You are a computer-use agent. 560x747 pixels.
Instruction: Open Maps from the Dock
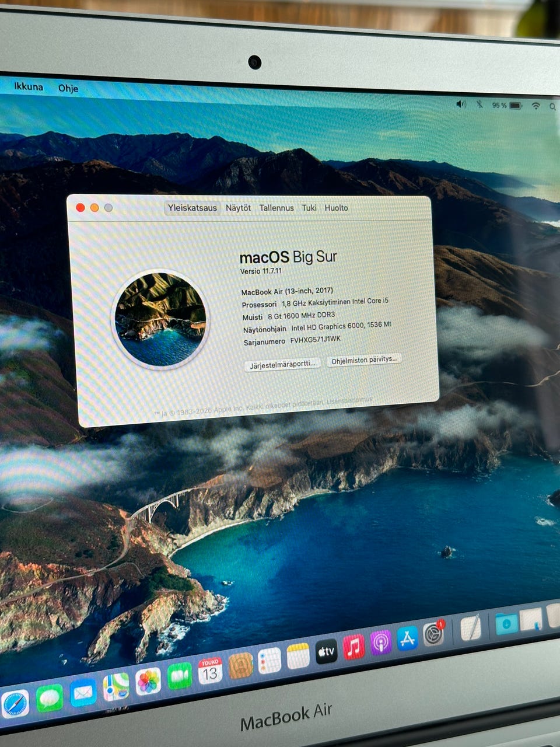click(116, 686)
